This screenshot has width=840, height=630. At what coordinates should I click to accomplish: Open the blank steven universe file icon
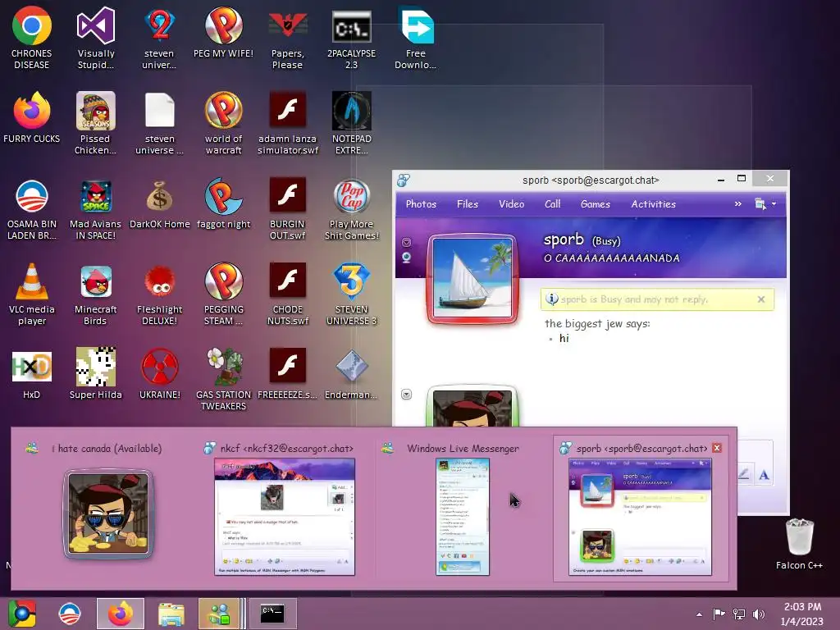click(160, 123)
